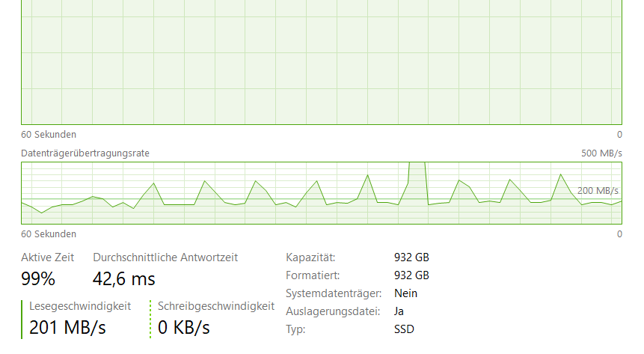
Task: Click the 200 MB/s marker in graph
Action: click(598, 191)
